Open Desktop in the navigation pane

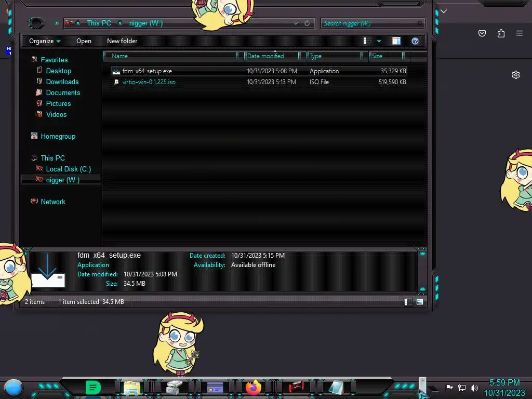click(59, 71)
